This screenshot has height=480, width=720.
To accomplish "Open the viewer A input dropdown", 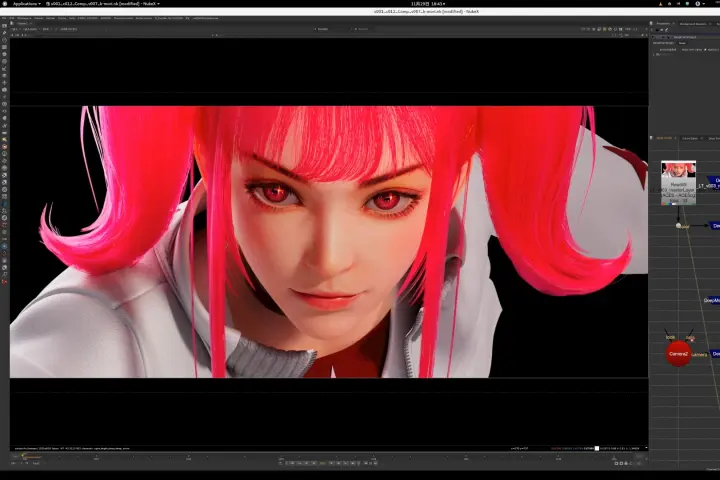I will click(323, 29).
